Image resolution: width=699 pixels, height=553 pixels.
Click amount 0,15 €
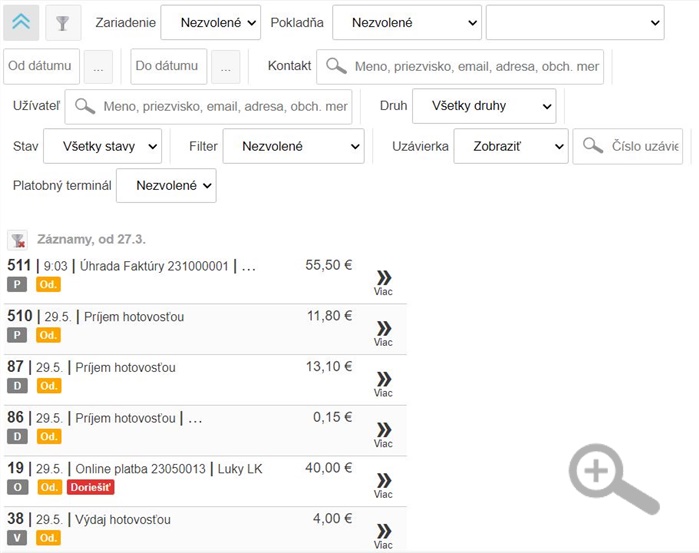click(333, 417)
